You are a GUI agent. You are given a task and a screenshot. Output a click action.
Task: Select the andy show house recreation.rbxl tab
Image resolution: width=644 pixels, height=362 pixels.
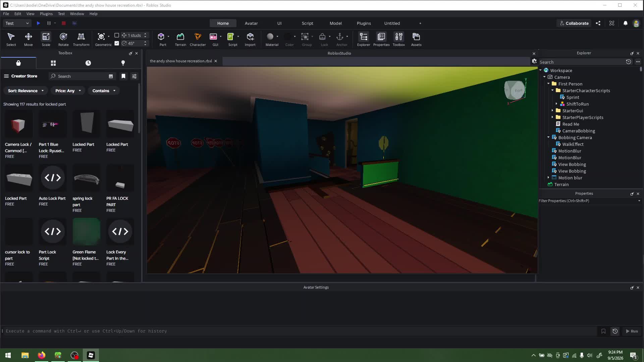(x=181, y=61)
